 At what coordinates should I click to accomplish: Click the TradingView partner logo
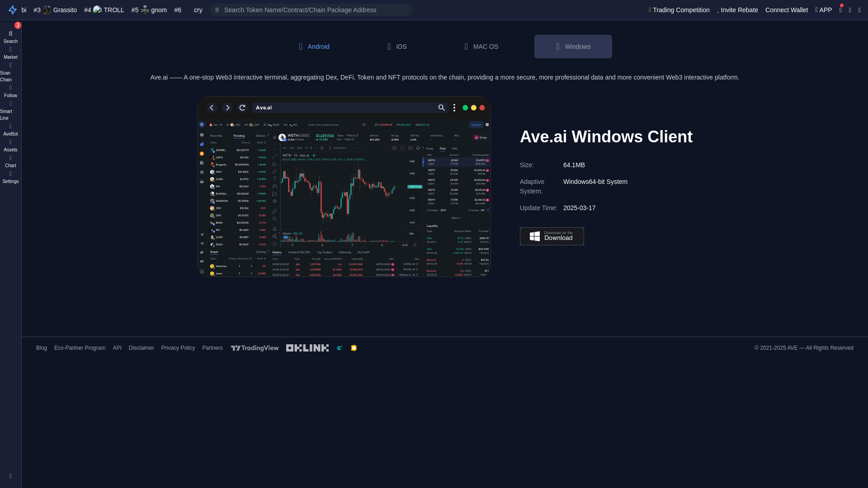click(x=255, y=348)
